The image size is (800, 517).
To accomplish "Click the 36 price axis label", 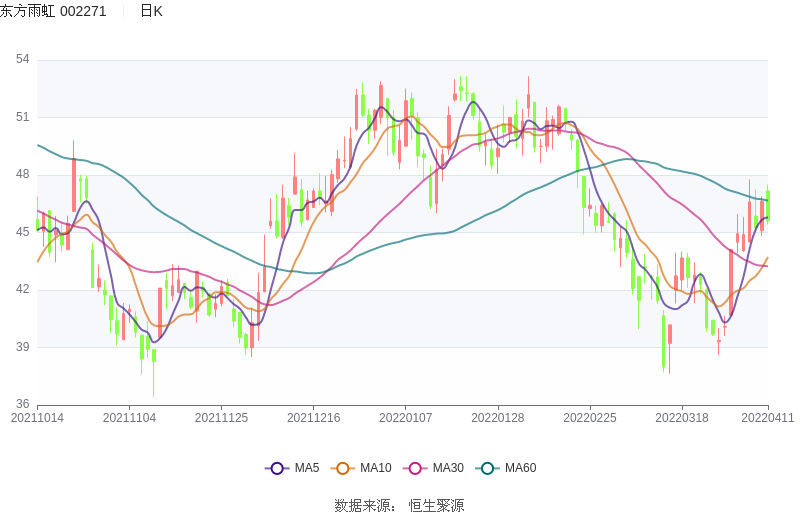I will [22, 405].
